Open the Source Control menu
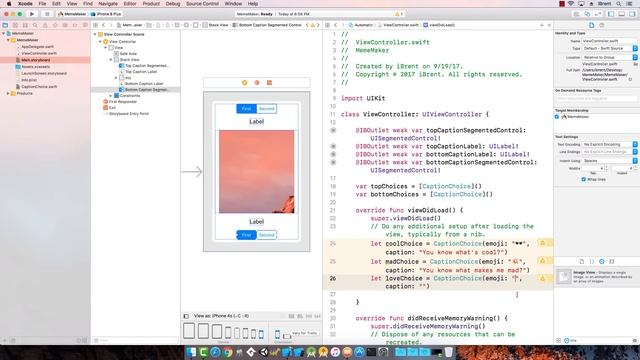 pos(202,4)
